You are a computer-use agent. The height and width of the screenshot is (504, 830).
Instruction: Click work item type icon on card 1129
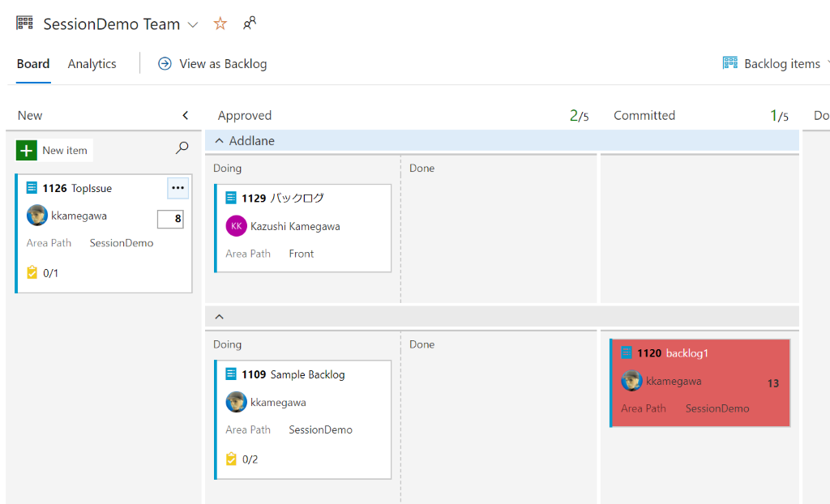(231, 198)
